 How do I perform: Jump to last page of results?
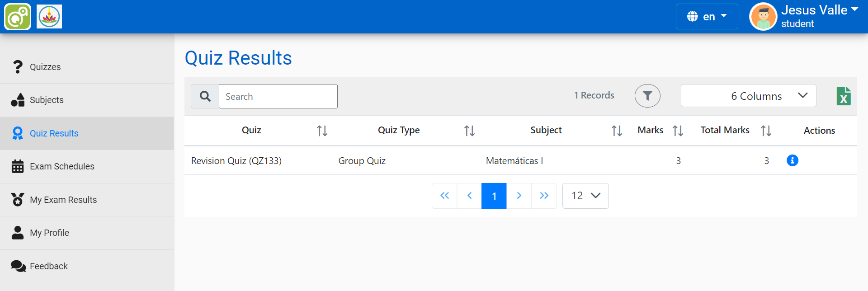pyautogui.click(x=544, y=196)
